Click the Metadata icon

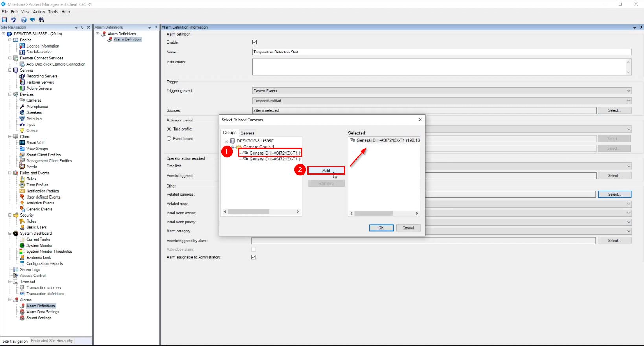pos(22,118)
